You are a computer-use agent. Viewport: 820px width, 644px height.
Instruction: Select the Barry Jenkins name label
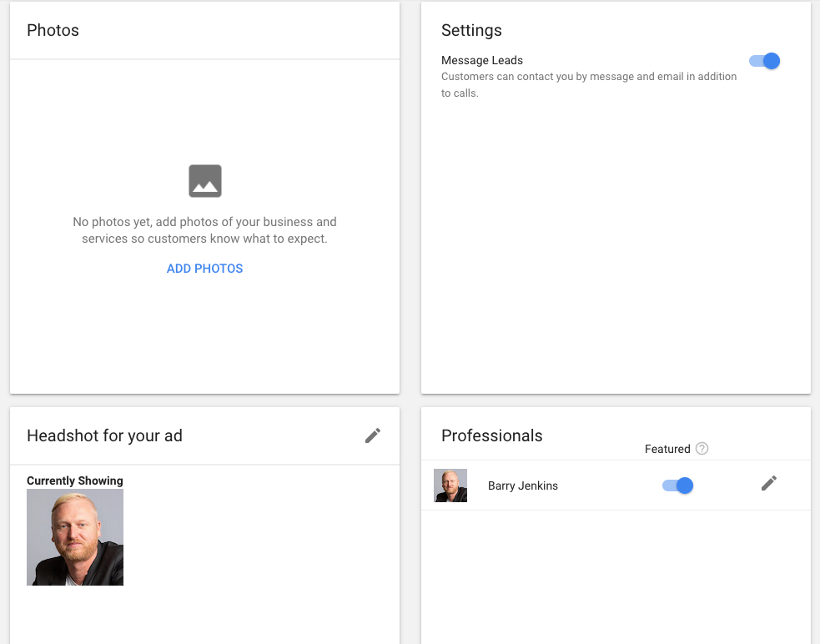click(523, 485)
